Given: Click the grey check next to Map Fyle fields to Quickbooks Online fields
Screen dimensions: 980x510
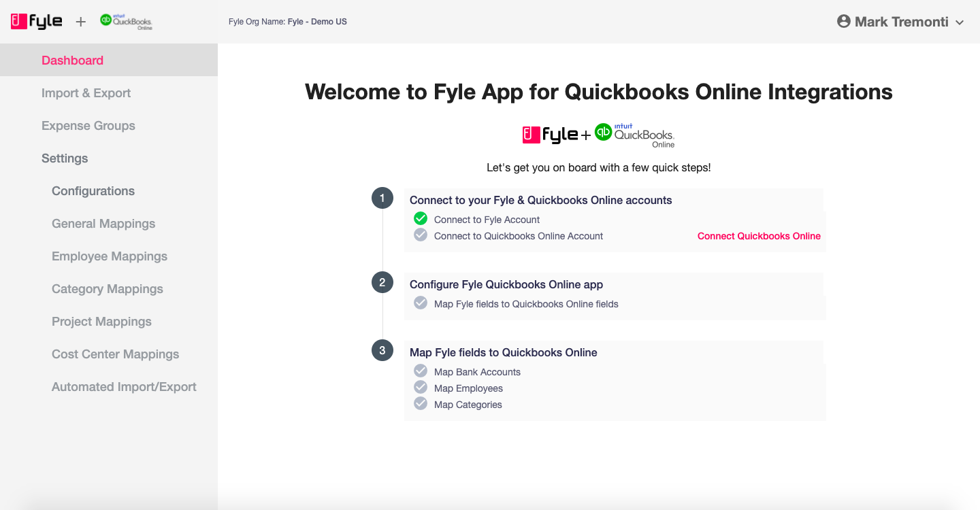Looking at the screenshot, I should (421, 303).
